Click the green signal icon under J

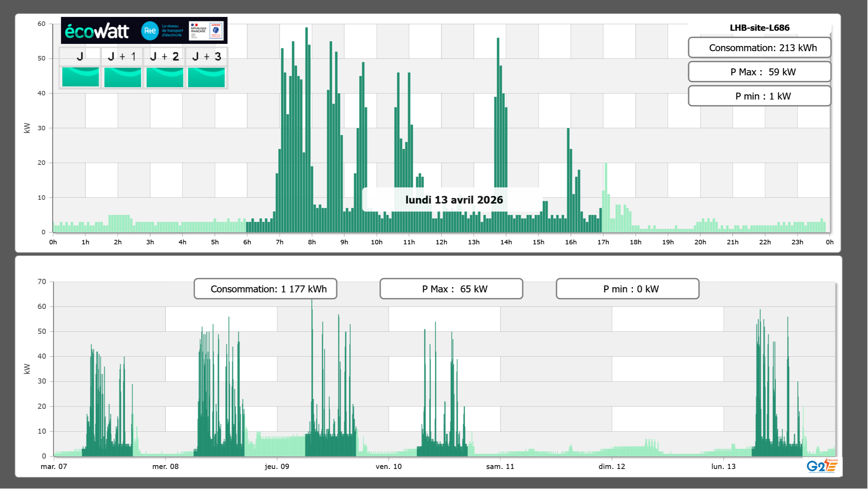pyautogui.click(x=81, y=77)
